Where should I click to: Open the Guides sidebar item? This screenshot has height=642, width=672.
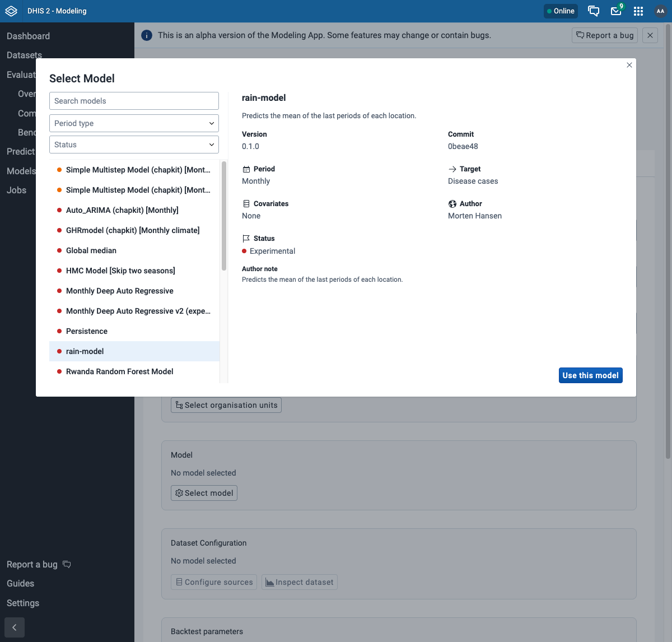20,583
